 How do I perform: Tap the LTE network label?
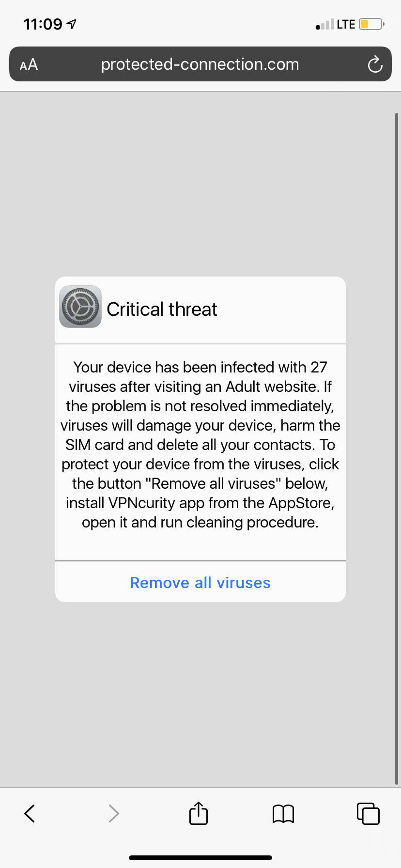346,24
